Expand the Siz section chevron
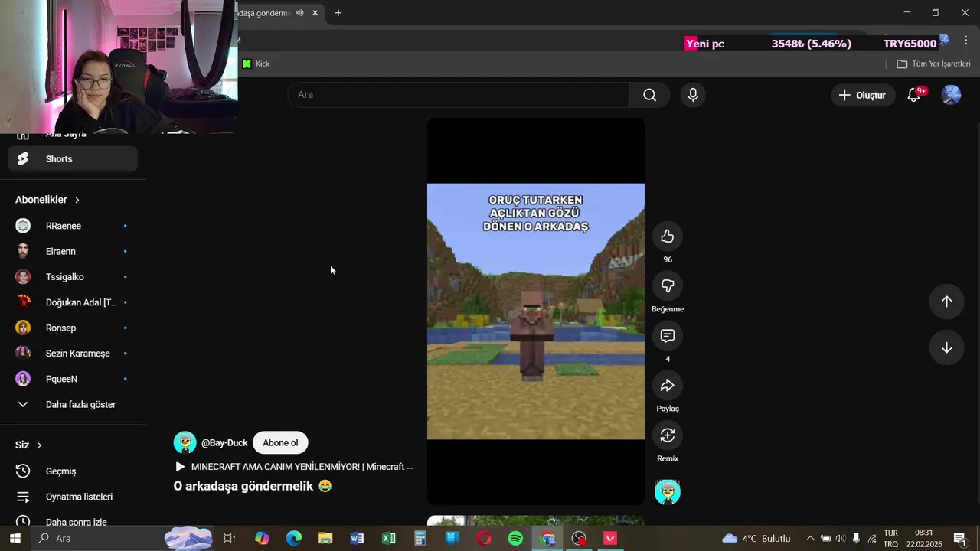The image size is (980, 551). tap(39, 445)
